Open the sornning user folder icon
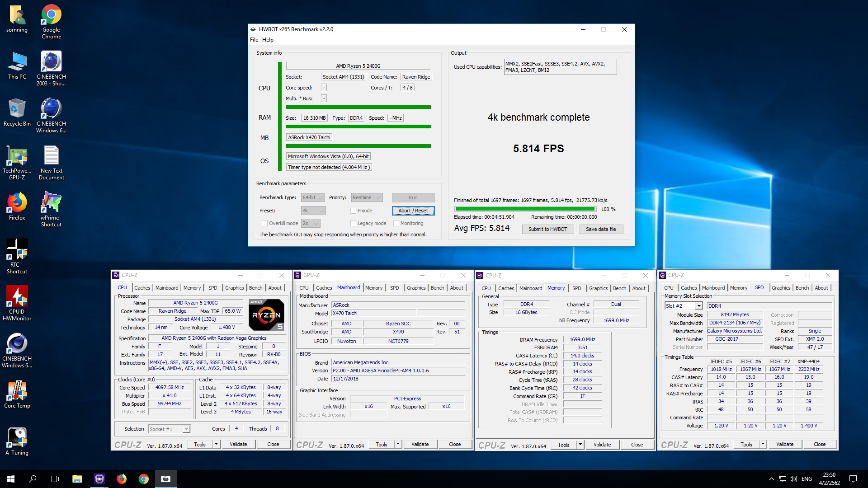Viewport: 868px width, 488px height. tap(17, 19)
